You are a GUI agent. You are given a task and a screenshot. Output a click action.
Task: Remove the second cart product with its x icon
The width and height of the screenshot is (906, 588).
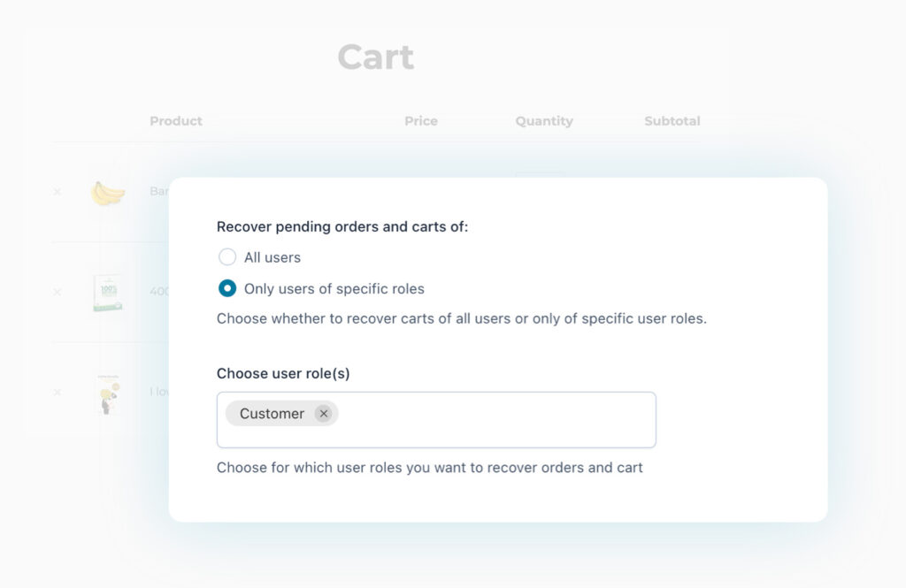(57, 292)
